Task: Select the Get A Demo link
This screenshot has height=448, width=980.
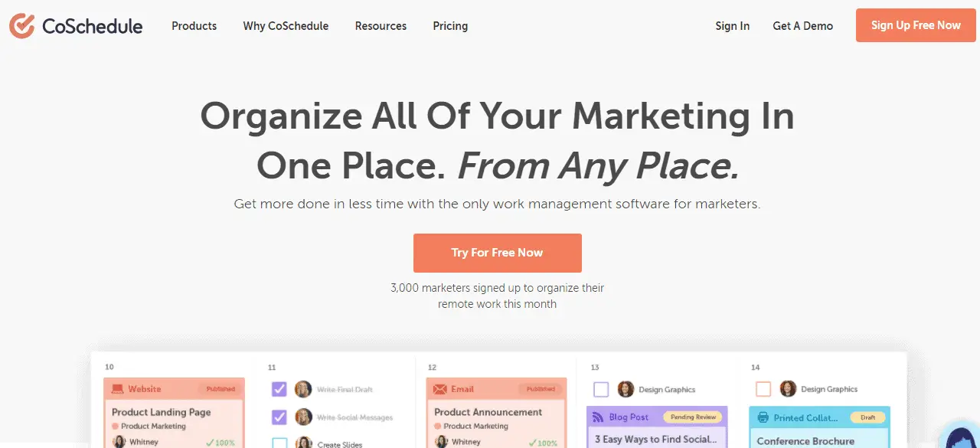Action: coord(802,26)
